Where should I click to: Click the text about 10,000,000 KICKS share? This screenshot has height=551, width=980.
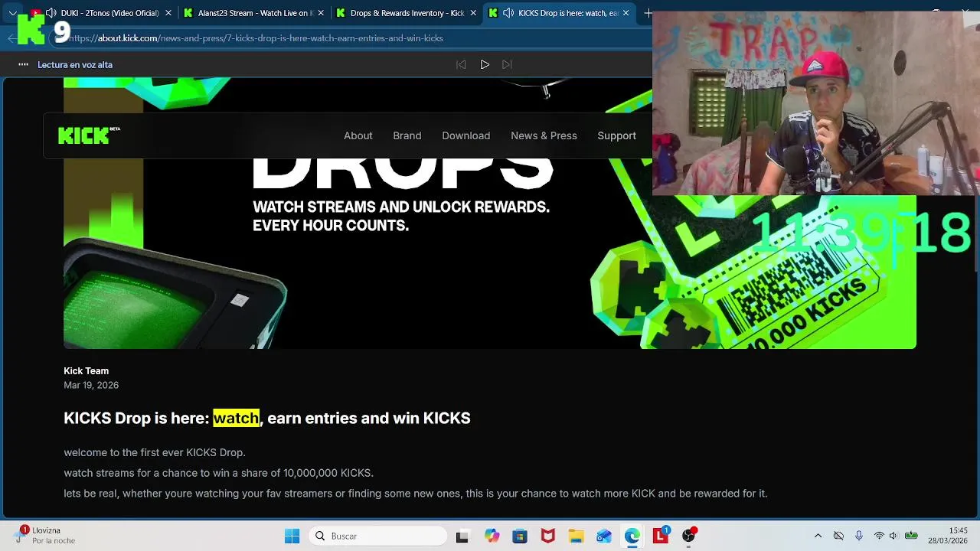coord(218,473)
